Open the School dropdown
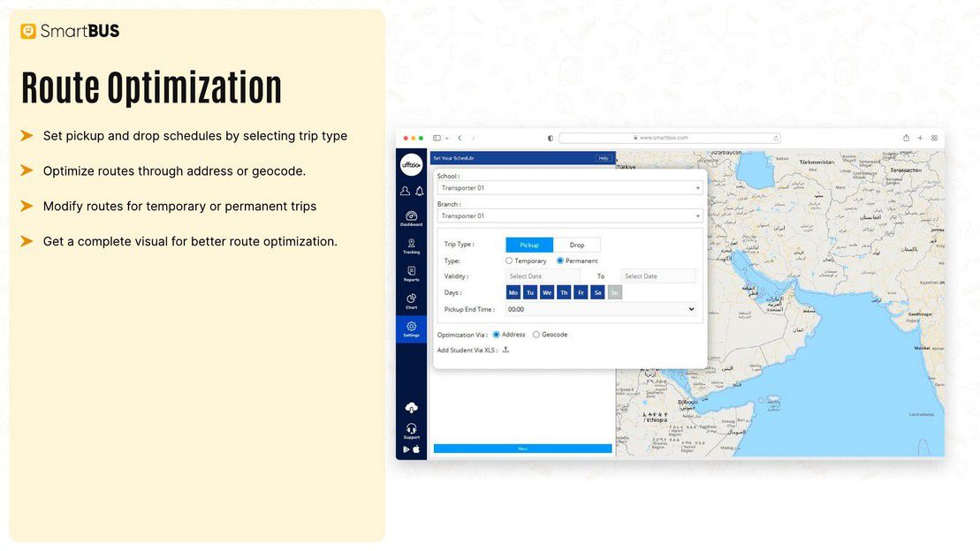The width and height of the screenshot is (980, 551). (569, 187)
